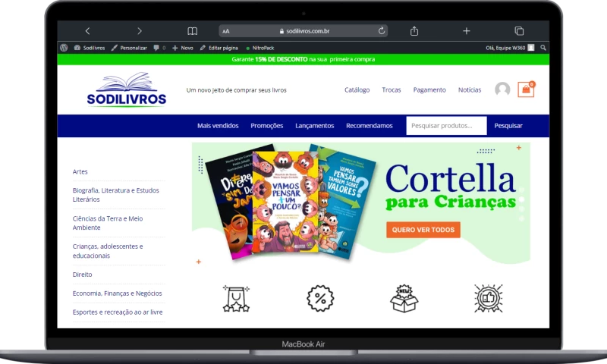Click the Pesquisar button
This screenshot has width=607, height=364.
point(508,126)
